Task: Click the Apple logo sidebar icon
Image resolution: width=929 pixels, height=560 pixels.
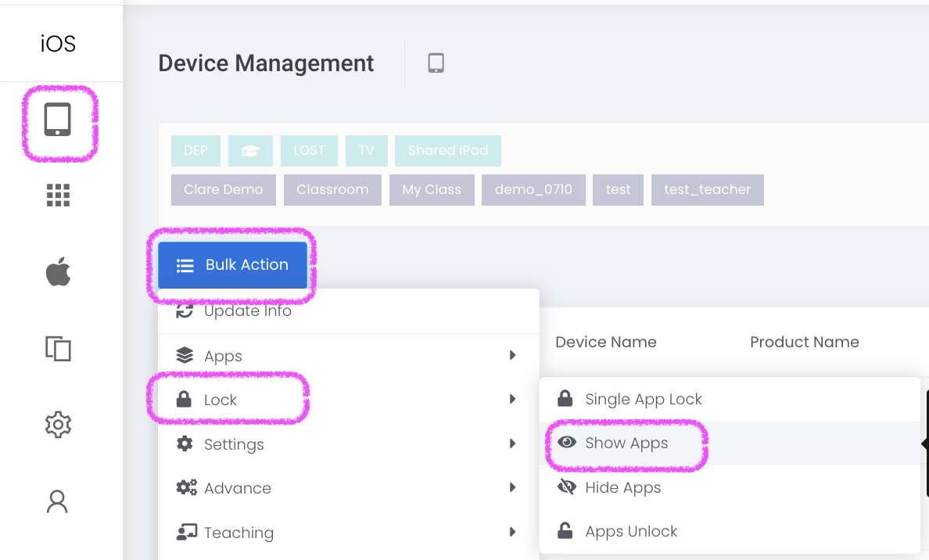Action: coord(58,272)
